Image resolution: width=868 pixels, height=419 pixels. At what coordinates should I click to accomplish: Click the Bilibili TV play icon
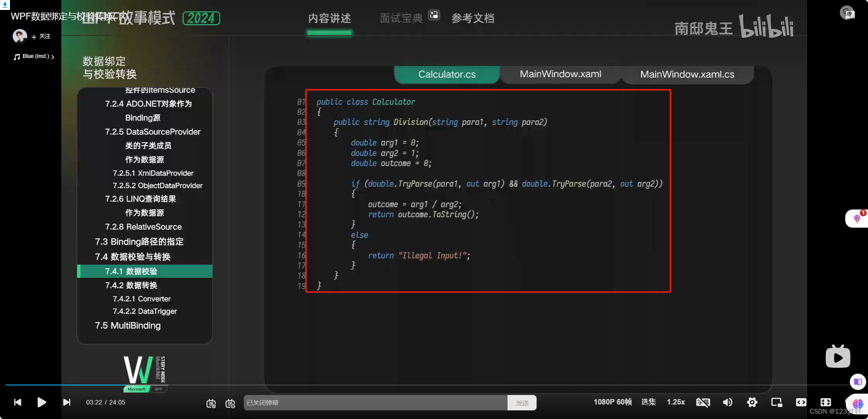pyautogui.click(x=838, y=357)
